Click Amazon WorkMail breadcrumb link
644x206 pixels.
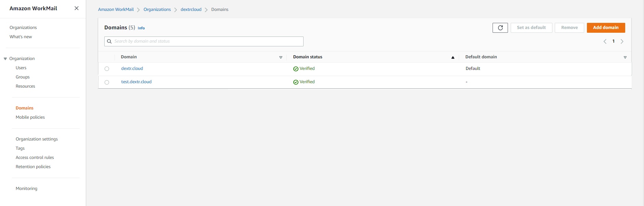coord(116,10)
